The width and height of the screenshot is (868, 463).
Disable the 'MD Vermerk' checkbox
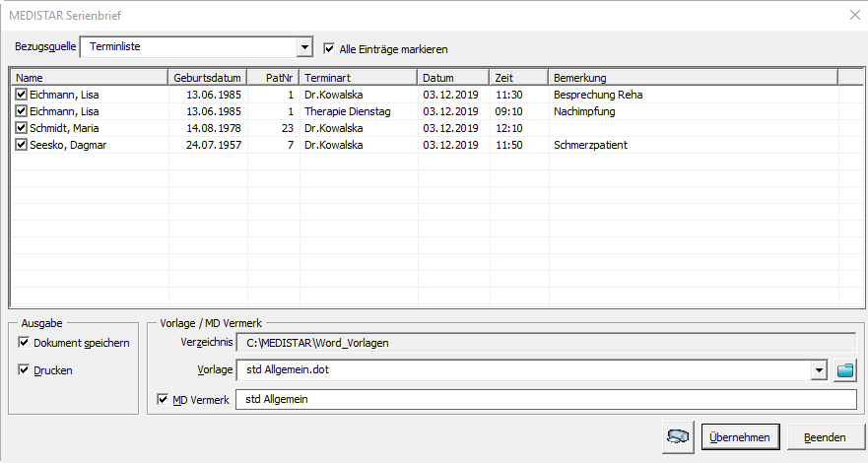point(164,400)
